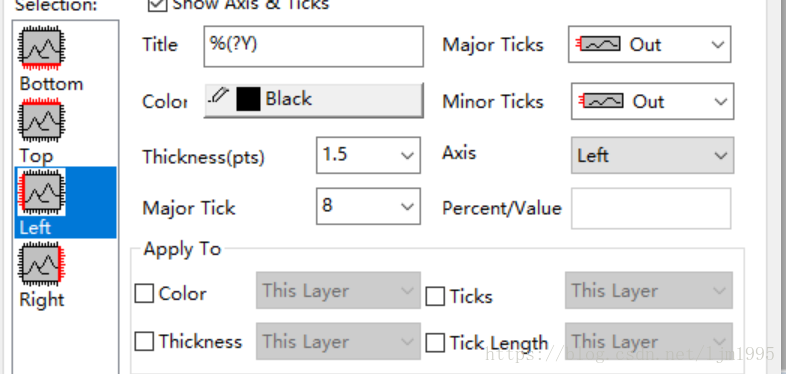786x374 pixels.
Task: Click the Percent/Value input field
Action: point(651,208)
